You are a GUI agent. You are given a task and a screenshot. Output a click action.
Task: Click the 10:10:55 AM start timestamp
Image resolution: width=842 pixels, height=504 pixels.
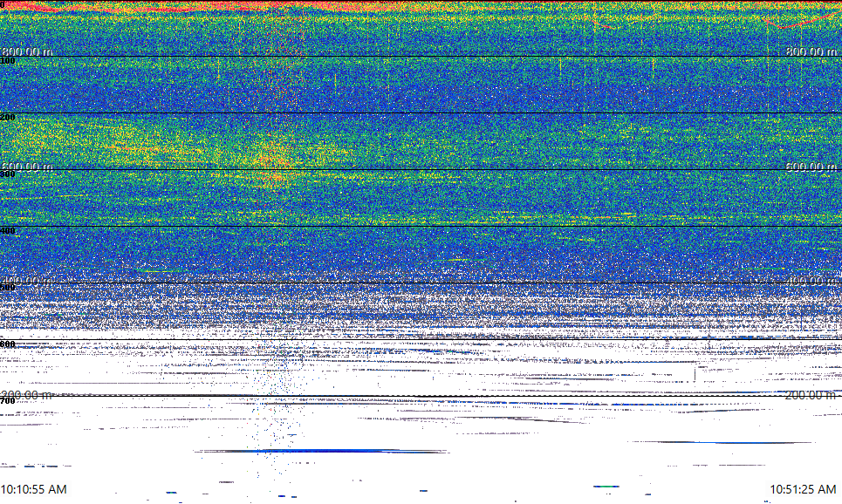[x=34, y=489]
